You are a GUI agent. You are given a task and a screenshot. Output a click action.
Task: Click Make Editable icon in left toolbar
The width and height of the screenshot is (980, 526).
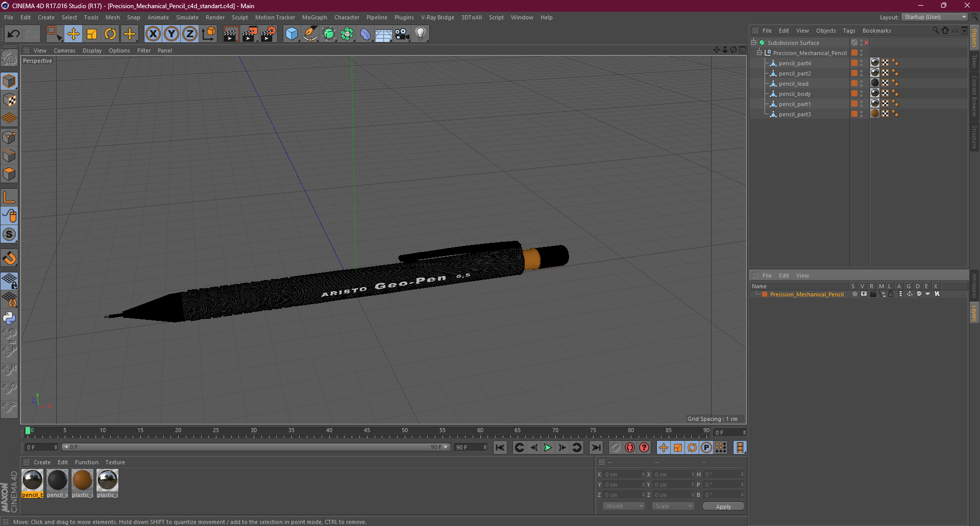coord(9,58)
